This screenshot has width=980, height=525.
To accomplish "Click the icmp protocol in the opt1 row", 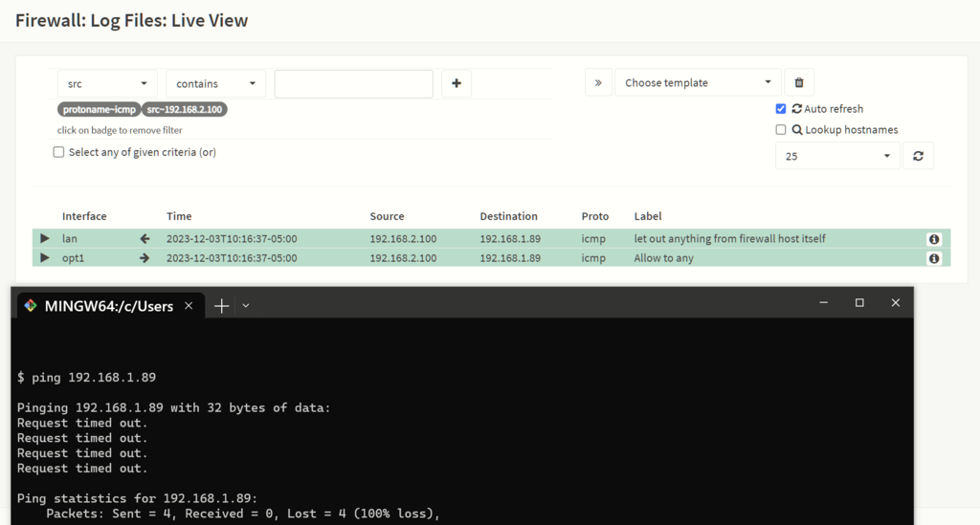I will point(593,258).
